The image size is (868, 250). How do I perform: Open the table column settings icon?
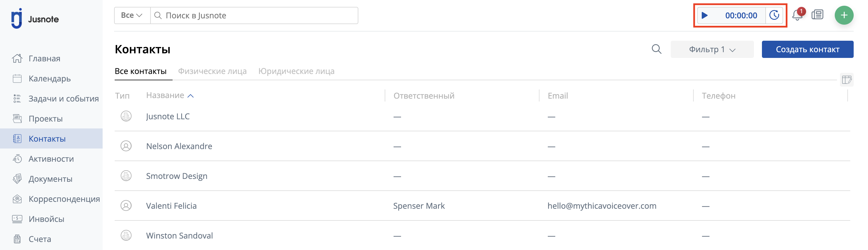click(847, 80)
